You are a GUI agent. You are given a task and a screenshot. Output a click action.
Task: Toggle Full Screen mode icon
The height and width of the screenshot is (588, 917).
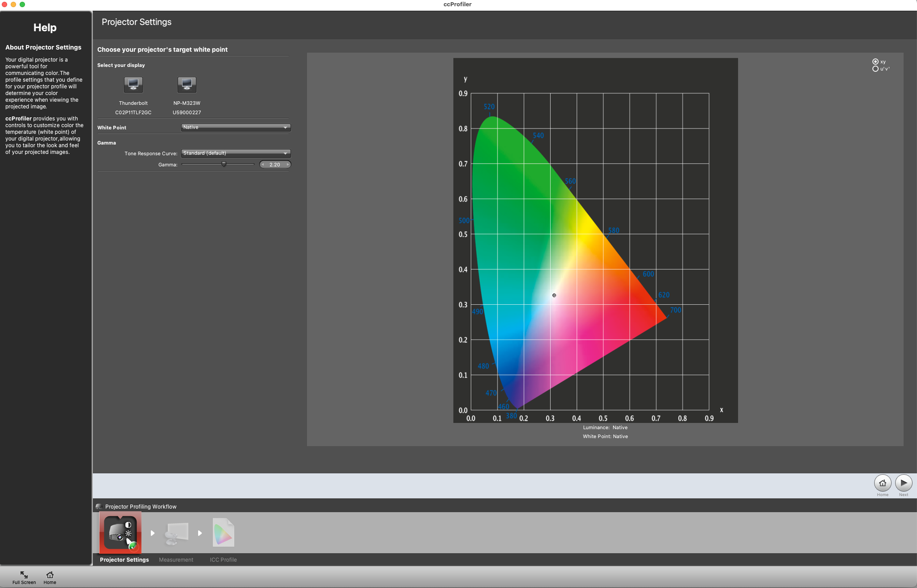point(24,575)
